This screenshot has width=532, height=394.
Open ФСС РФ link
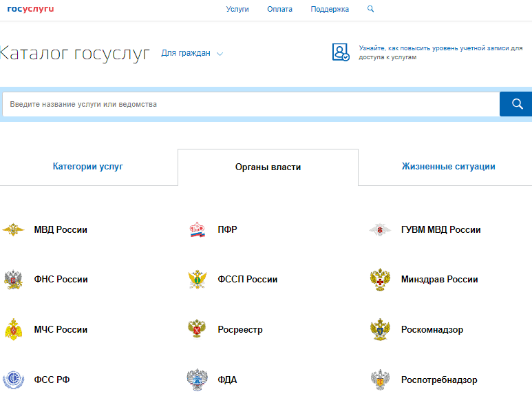pyautogui.click(x=52, y=380)
